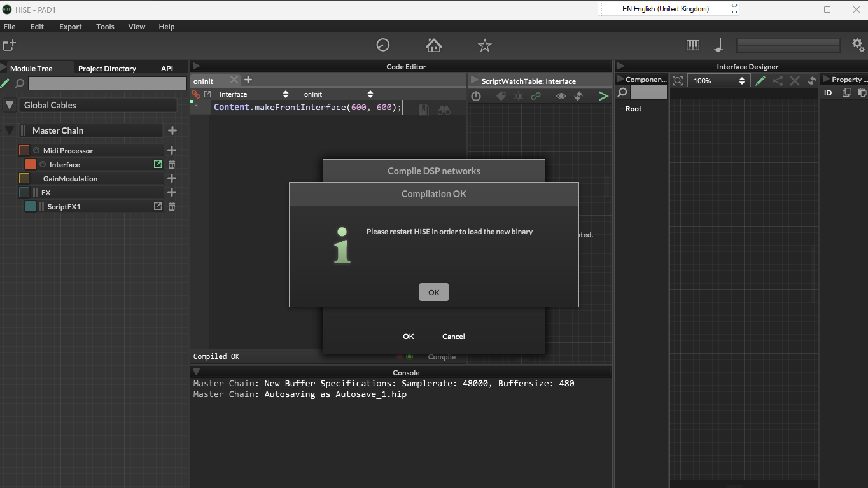Add modulator via GainModulation plus icon
The width and height of the screenshot is (868, 488).
(171, 178)
